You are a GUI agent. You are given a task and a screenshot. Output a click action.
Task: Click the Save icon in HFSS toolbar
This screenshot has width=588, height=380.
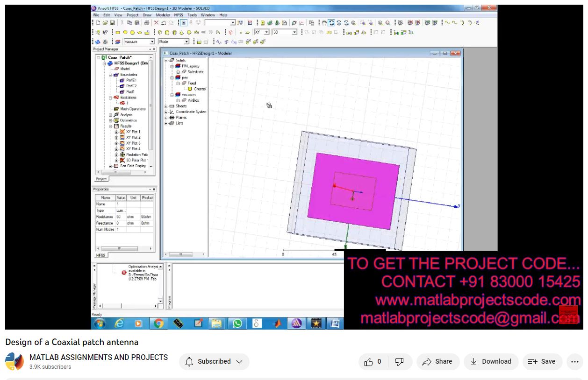pyautogui.click(x=113, y=23)
